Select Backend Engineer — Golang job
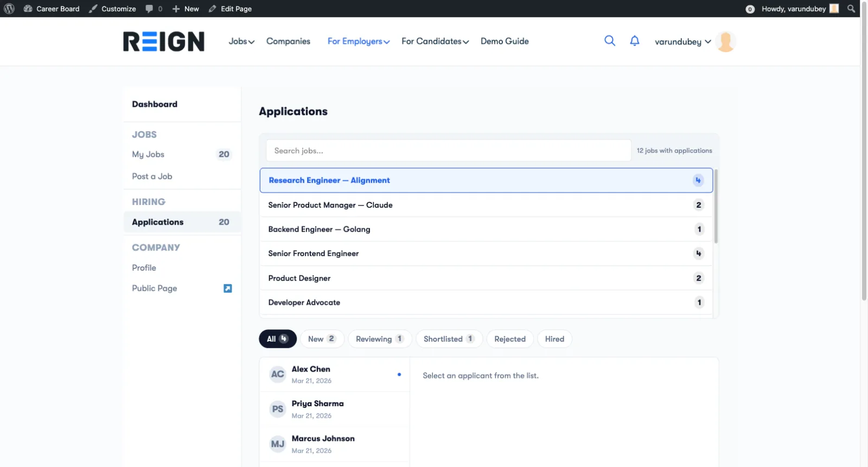Screen dimensions: 868x467 click(x=486, y=229)
